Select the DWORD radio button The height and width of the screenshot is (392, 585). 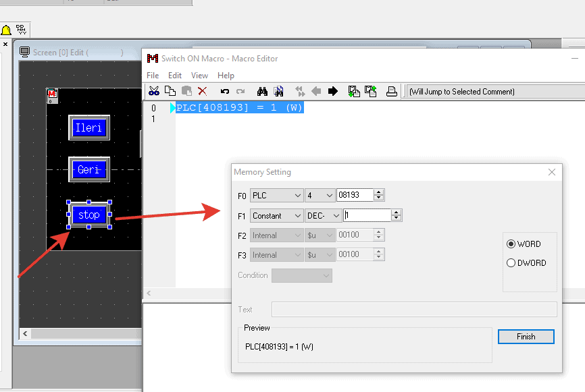[511, 263]
